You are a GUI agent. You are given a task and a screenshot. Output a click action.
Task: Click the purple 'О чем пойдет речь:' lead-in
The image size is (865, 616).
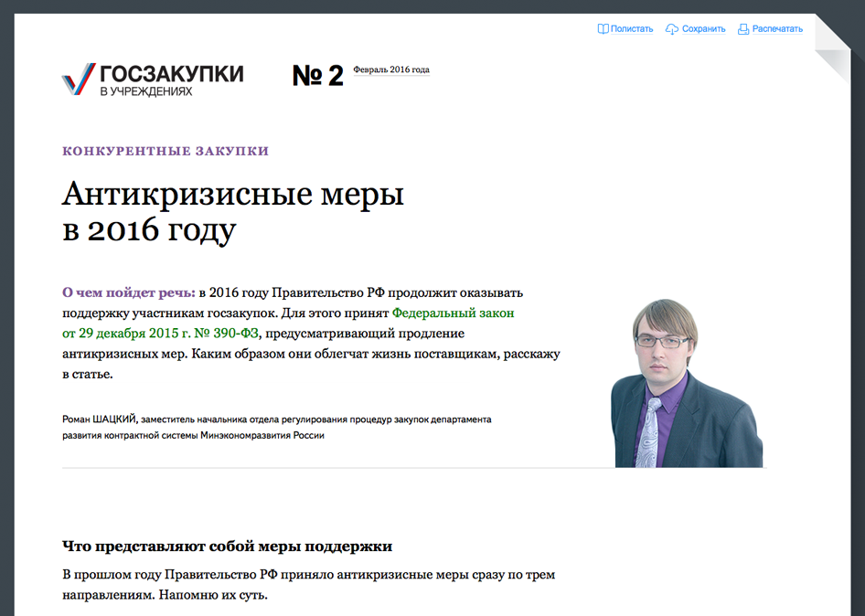pos(128,292)
